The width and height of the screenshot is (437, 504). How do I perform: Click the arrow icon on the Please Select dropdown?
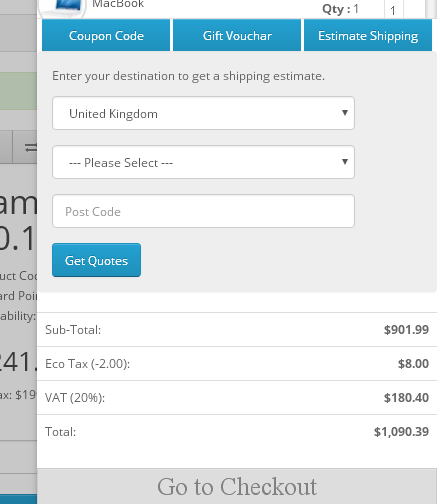coord(345,162)
